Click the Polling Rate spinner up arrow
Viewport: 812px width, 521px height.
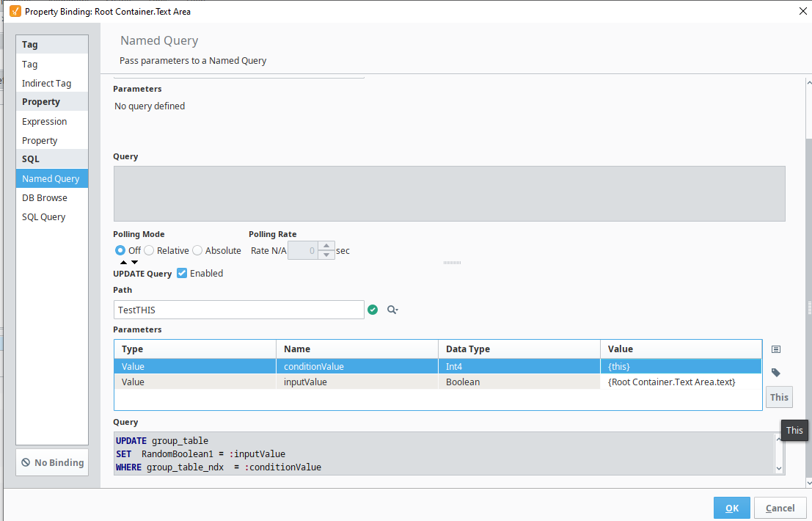326,246
